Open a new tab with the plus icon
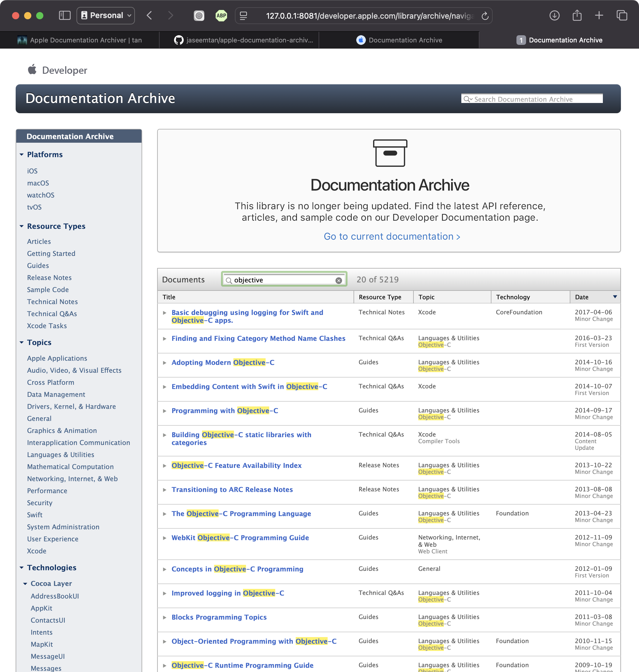Screen dimensions: 639x672 click(x=599, y=16)
